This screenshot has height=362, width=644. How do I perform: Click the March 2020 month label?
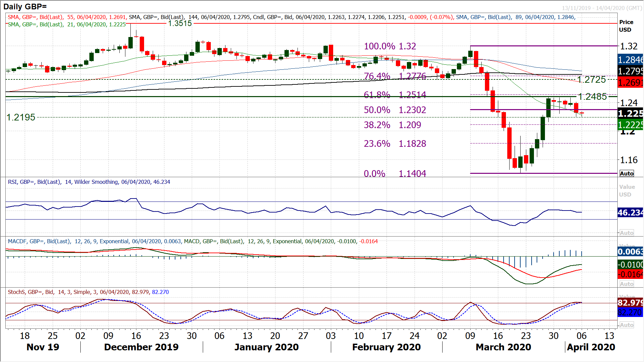click(503, 347)
